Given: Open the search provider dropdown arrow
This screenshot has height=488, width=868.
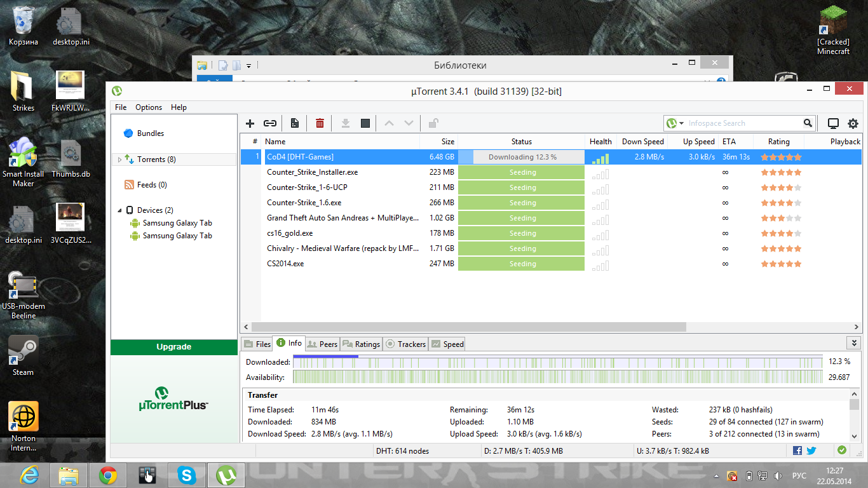Looking at the screenshot, I should click(x=682, y=123).
